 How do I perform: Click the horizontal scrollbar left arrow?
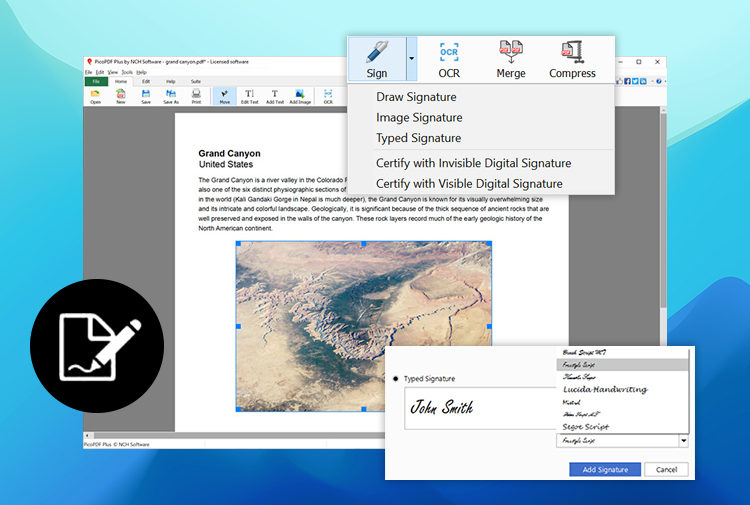tap(87, 436)
